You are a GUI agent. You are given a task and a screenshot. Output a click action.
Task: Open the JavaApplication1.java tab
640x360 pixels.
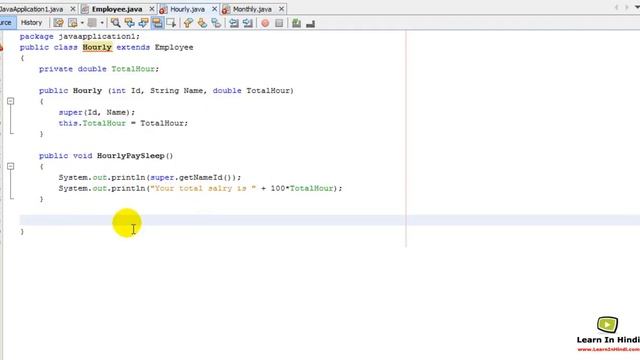32,9
